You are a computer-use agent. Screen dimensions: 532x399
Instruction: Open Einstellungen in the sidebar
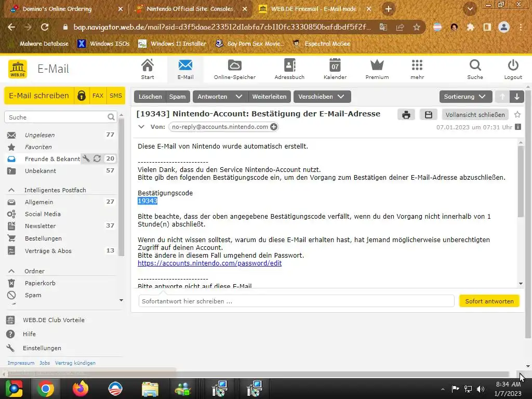click(x=42, y=348)
